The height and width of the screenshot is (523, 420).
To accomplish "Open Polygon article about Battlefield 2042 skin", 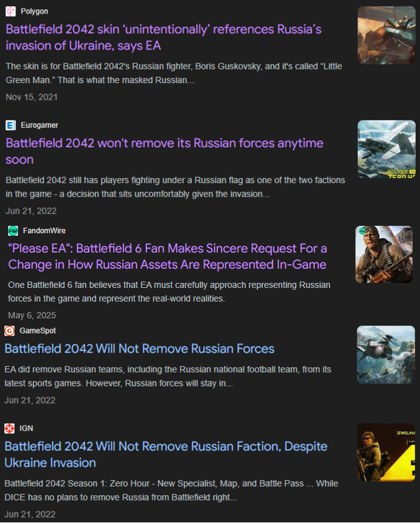I will [163, 37].
